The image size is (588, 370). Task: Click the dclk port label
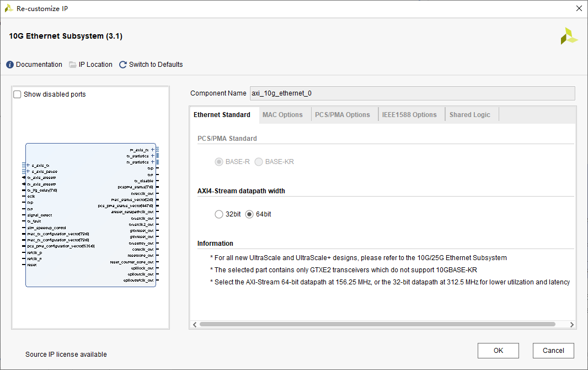31,196
